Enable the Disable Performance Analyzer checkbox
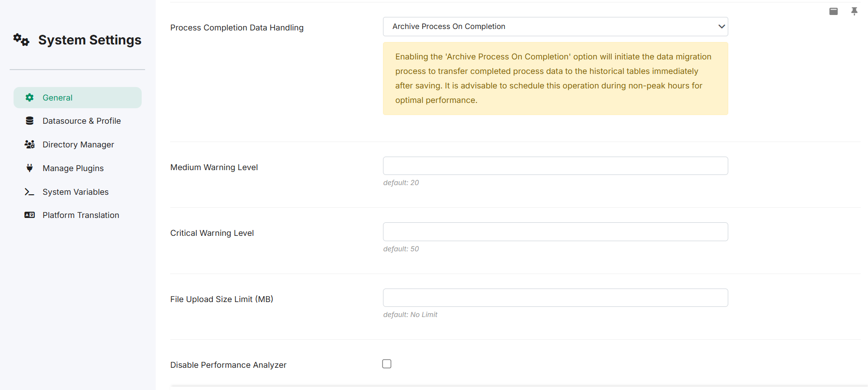The width and height of the screenshot is (868, 390). click(387, 364)
